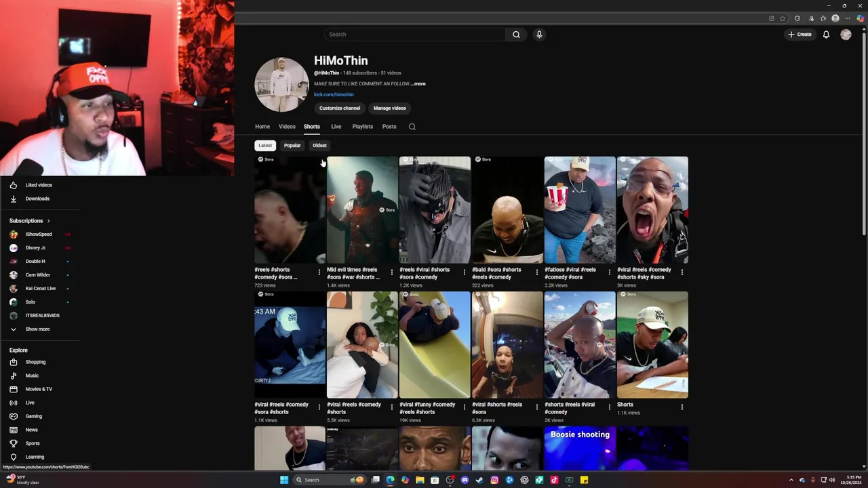
Task: Open Kai Cenat Live subscription channel
Action: pyautogui.click(x=39, y=289)
